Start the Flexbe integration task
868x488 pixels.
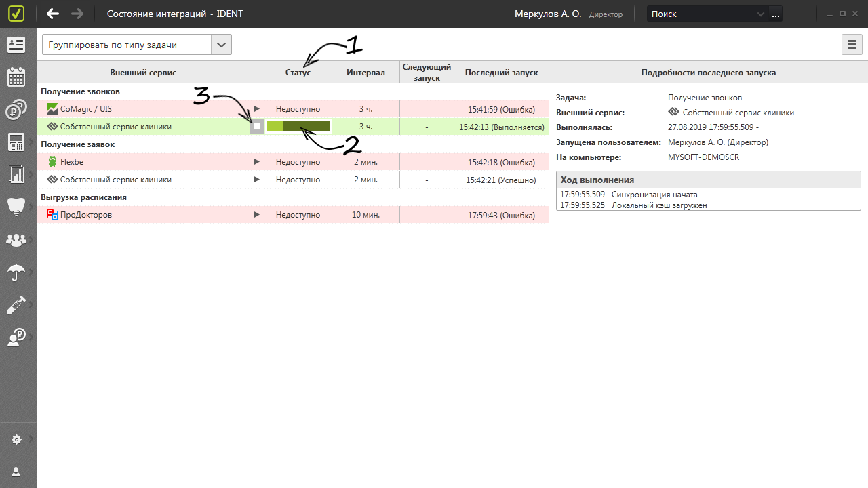pos(256,162)
